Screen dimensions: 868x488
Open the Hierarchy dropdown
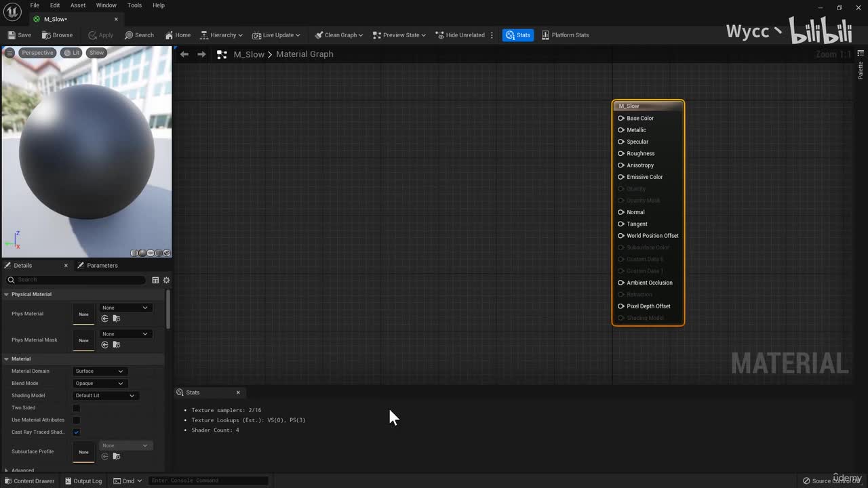221,35
